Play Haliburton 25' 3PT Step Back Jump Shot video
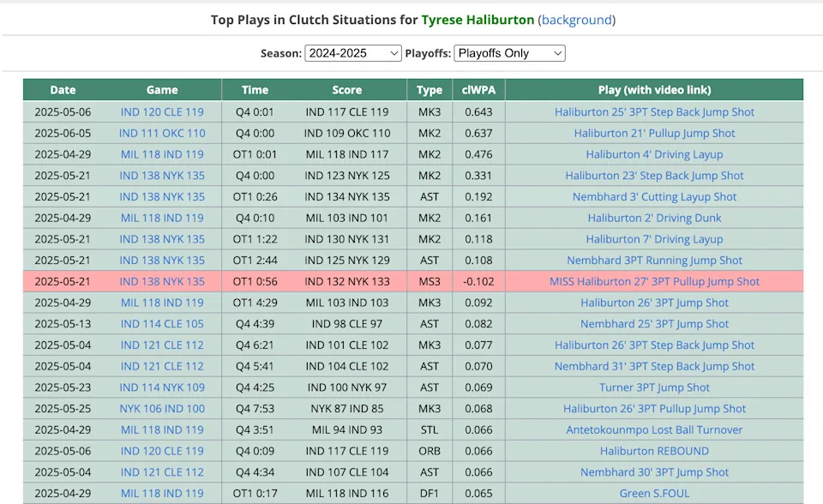This screenshot has height=504, width=823. pyautogui.click(x=654, y=111)
